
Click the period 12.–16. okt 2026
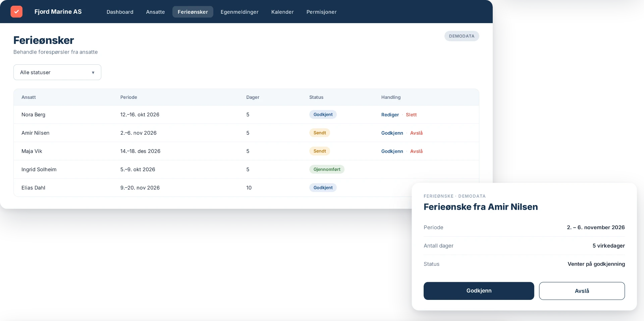point(140,115)
